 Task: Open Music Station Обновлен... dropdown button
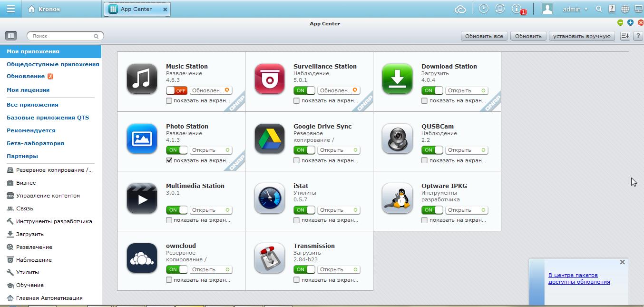pos(211,90)
